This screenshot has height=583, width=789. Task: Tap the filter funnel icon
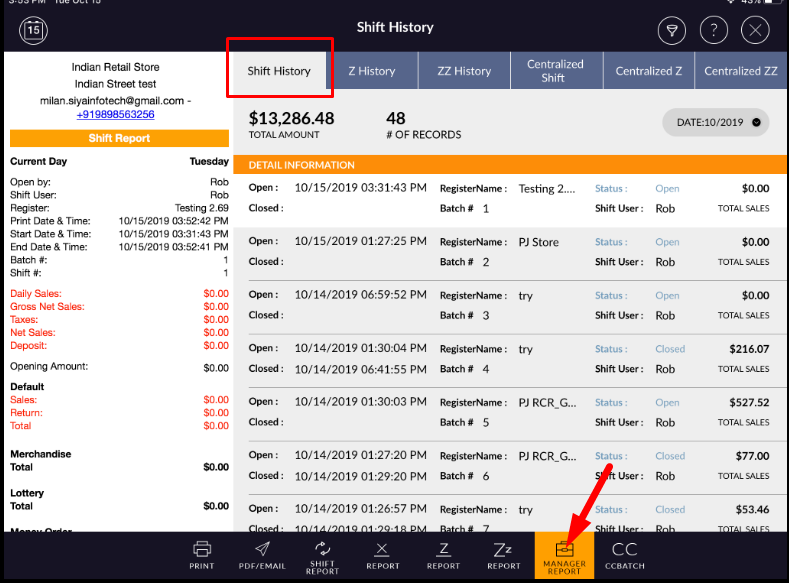(672, 31)
